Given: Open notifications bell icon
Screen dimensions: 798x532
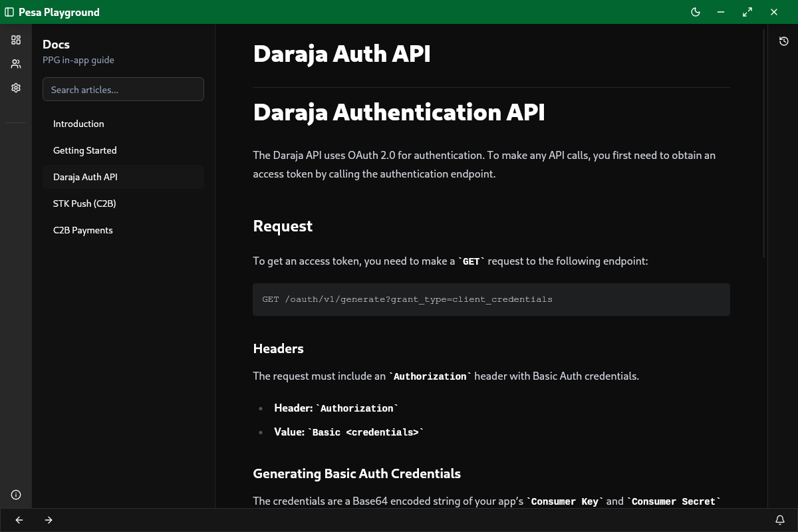Looking at the screenshot, I should pyautogui.click(x=780, y=520).
